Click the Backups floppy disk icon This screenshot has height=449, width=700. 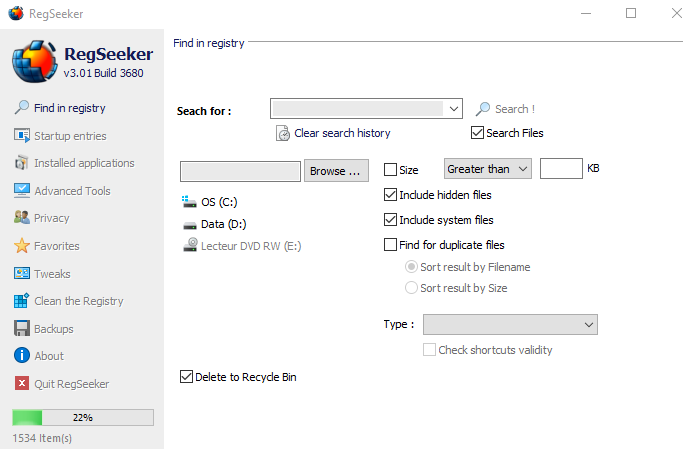point(21,328)
